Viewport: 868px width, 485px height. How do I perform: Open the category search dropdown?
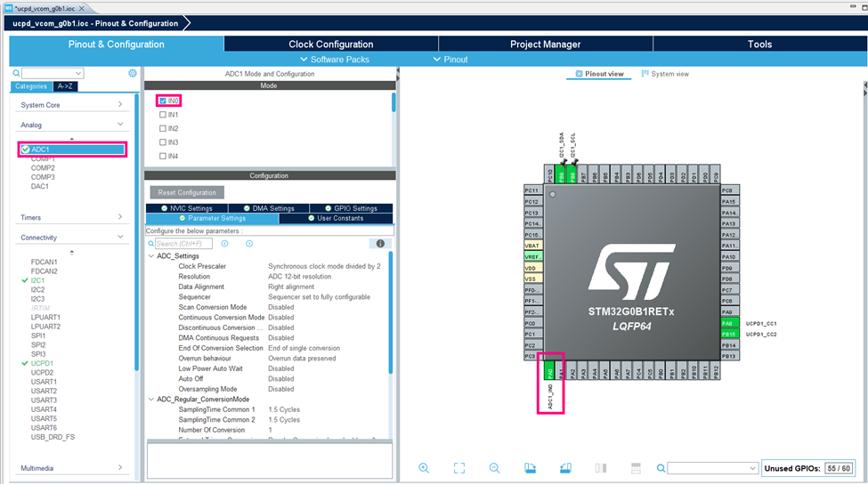(x=78, y=73)
